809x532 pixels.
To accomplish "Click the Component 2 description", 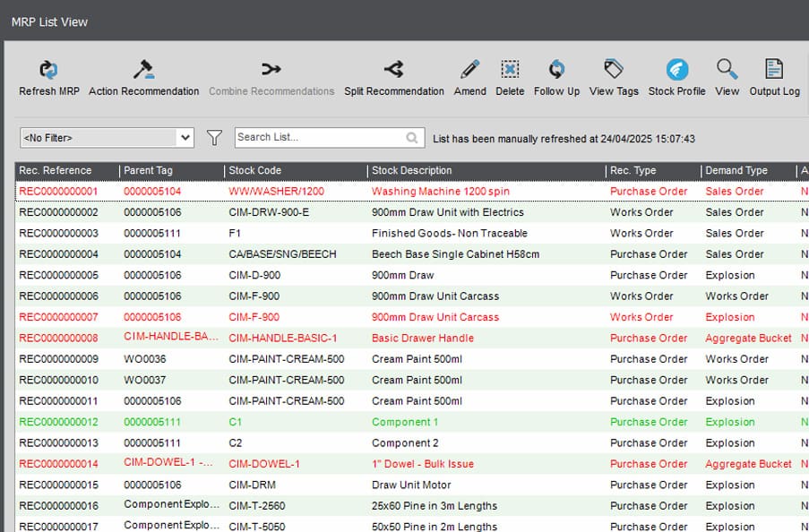I will tap(405, 443).
